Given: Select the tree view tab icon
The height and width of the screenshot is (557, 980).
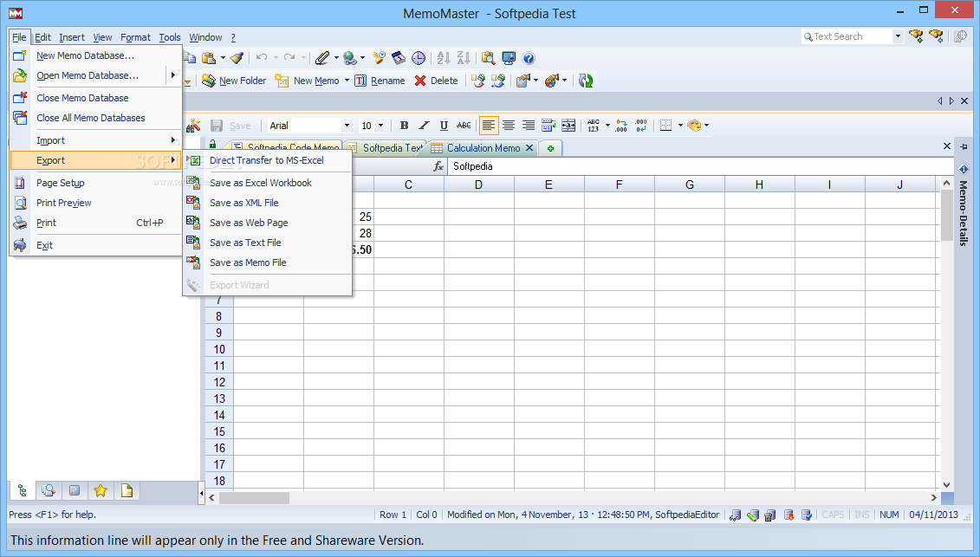Looking at the screenshot, I should pos(22,491).
